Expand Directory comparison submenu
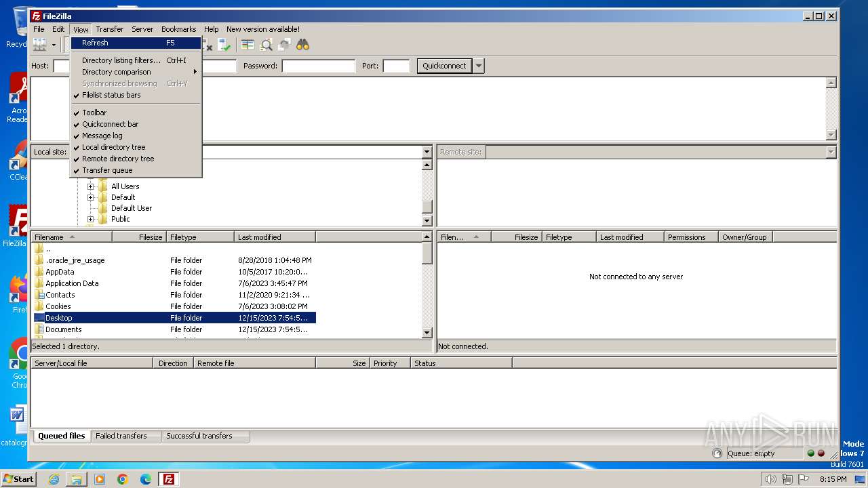The image size is (868, 488). tap(136, 72)
